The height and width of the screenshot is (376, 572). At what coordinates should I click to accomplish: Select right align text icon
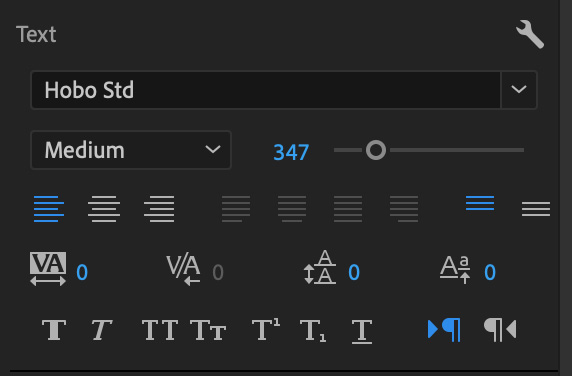(x=159, y=209)
